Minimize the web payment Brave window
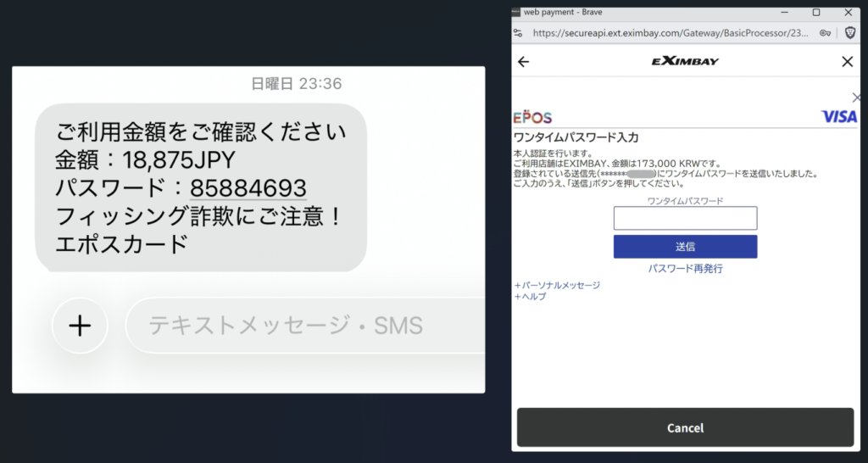The width and height of the screenshot is (868, 463). (784, 12)
